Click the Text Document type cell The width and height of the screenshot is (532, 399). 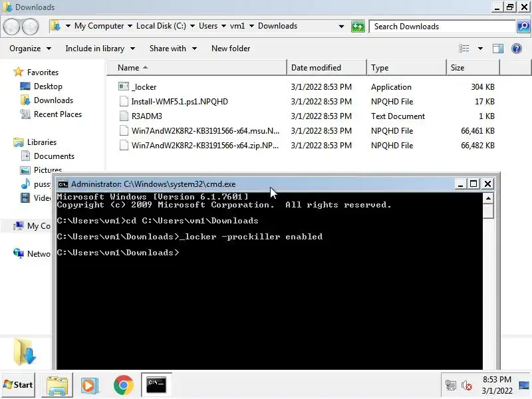coord(398,116)
